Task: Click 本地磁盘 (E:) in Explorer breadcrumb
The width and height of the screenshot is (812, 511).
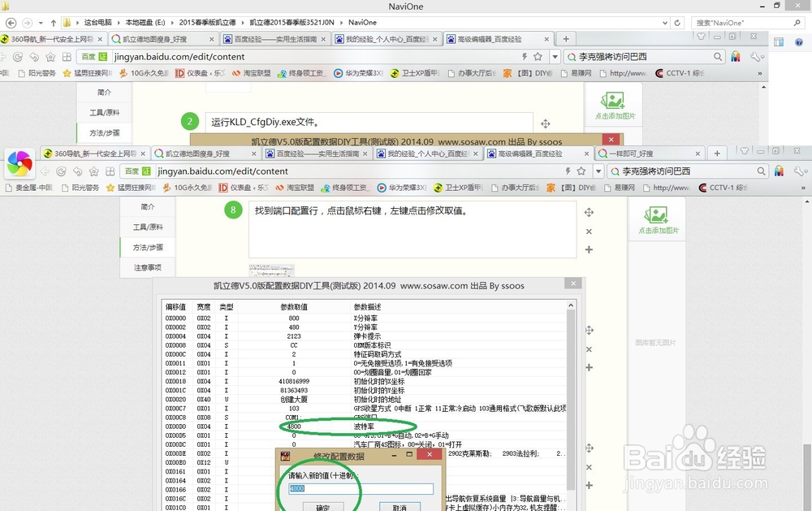Action: [145, 22]
